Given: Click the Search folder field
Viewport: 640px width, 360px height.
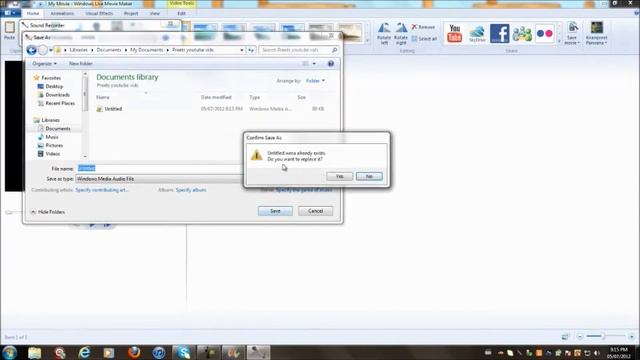Looking at the screenshot, I should click(298, 50).
